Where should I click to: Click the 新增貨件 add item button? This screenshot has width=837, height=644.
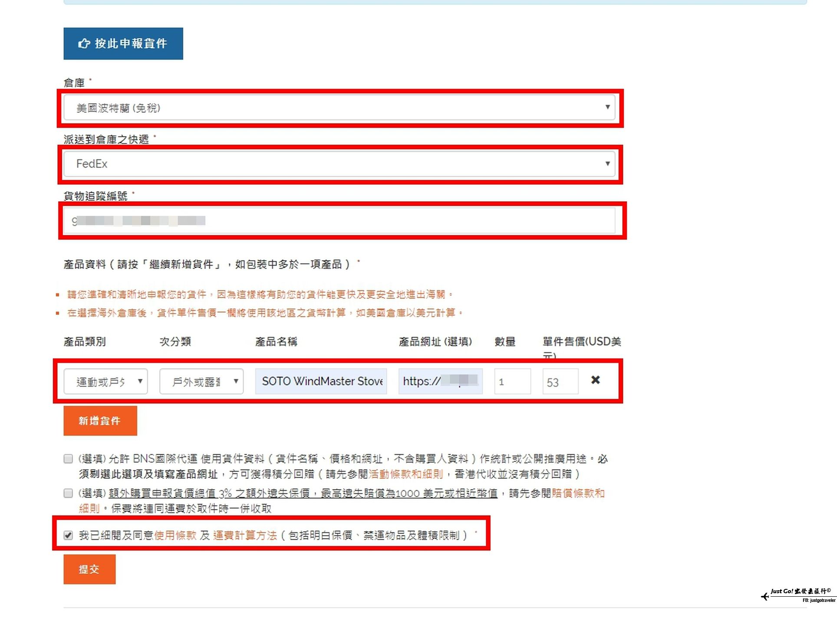[x=100, y=421]
